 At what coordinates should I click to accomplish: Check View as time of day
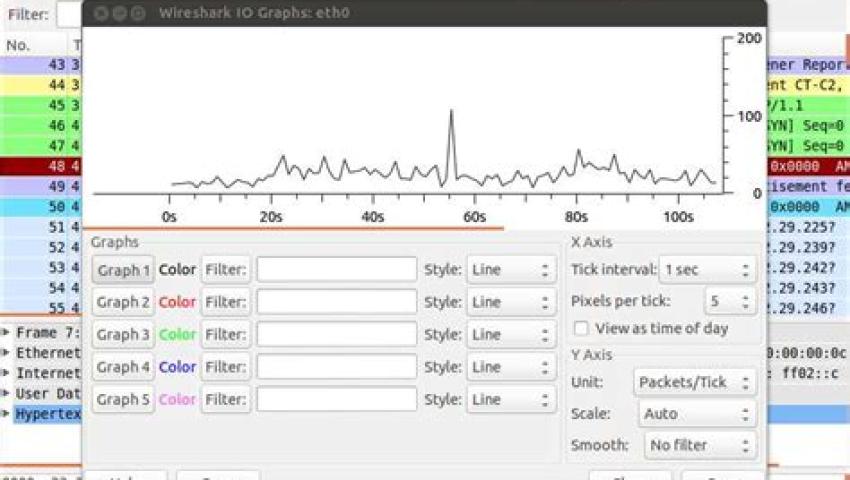click(x=581, y=328)
